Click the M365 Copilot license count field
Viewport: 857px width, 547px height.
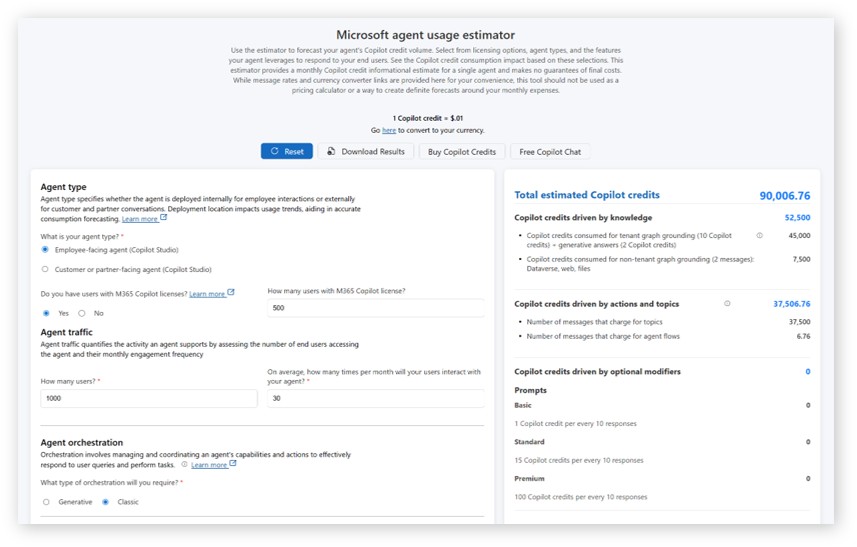click(376, 308)
